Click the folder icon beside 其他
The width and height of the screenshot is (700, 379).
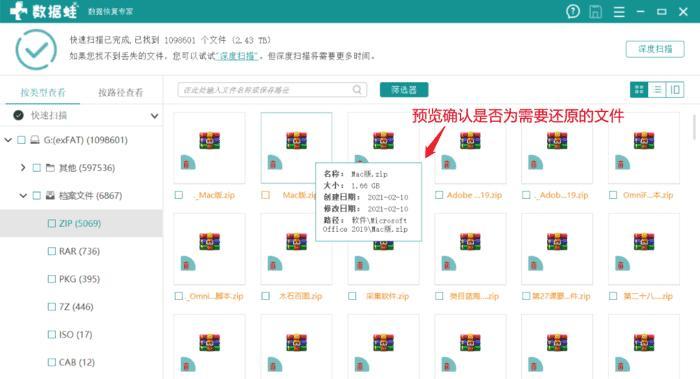(x=50, y=168)
